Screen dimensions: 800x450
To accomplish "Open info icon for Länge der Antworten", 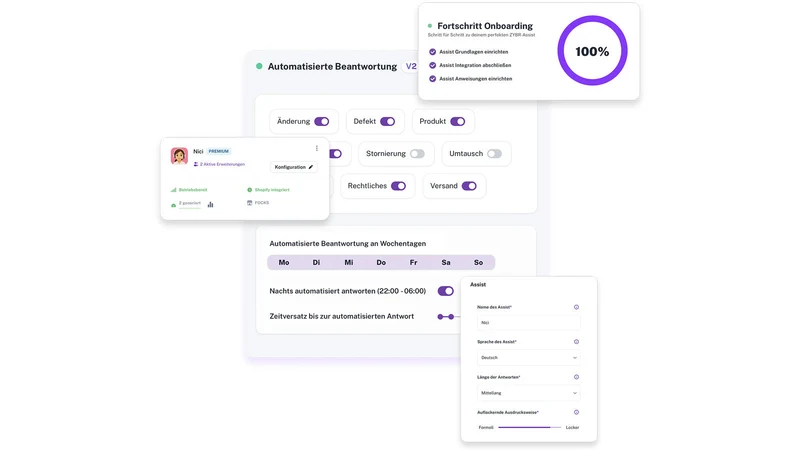I will [x=576, y=377].
